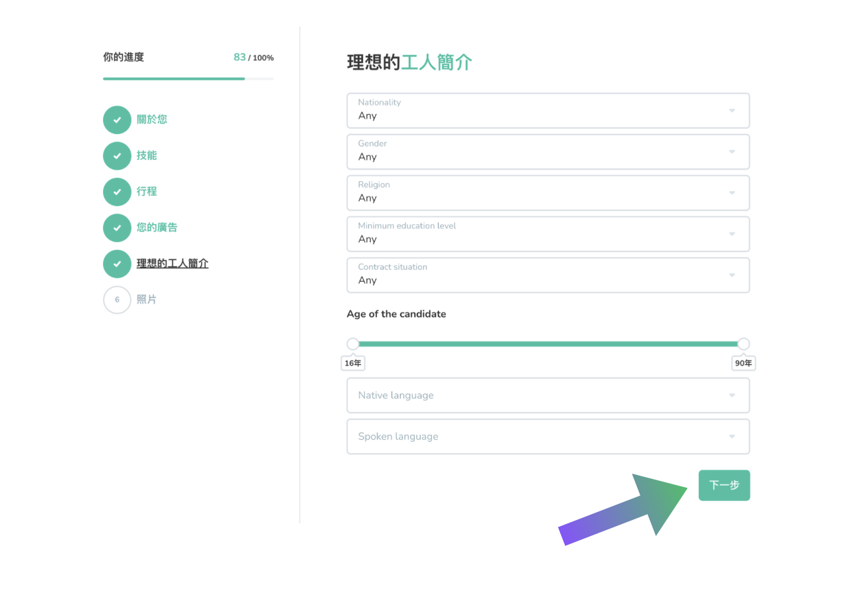Open the Religion dropdown
Image resolution: width=868 pixels, height=589 pixels.
[x=547, y=192]
